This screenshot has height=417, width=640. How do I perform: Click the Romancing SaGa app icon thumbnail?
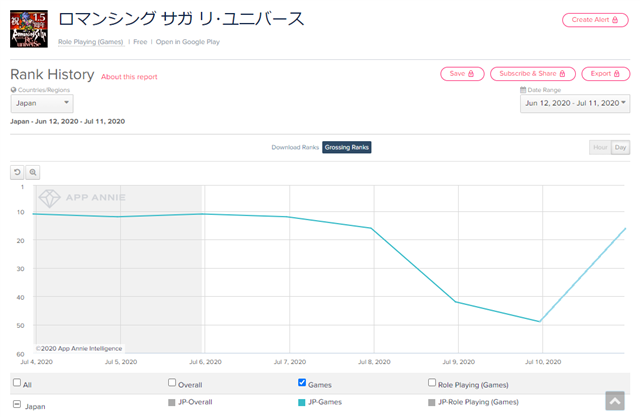click(x=29, y=29)
